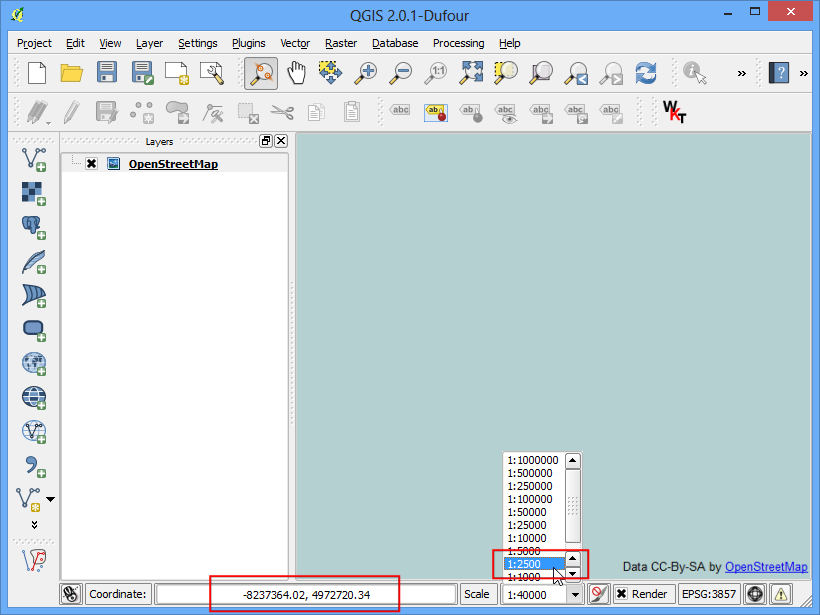Image resolution: width=820 pixels, height=615 pixels.
Task: Click Zoom to Native Resolution 1:1 icon
Action: 436,73
